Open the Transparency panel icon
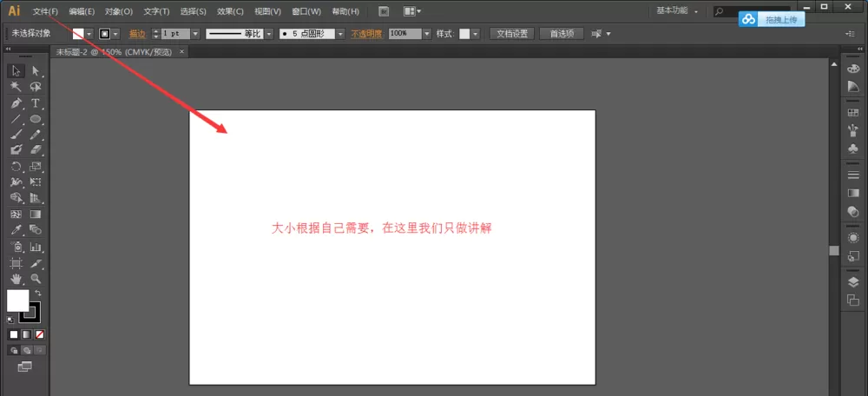This screenshot has height=396, width=868. [853, 211]
